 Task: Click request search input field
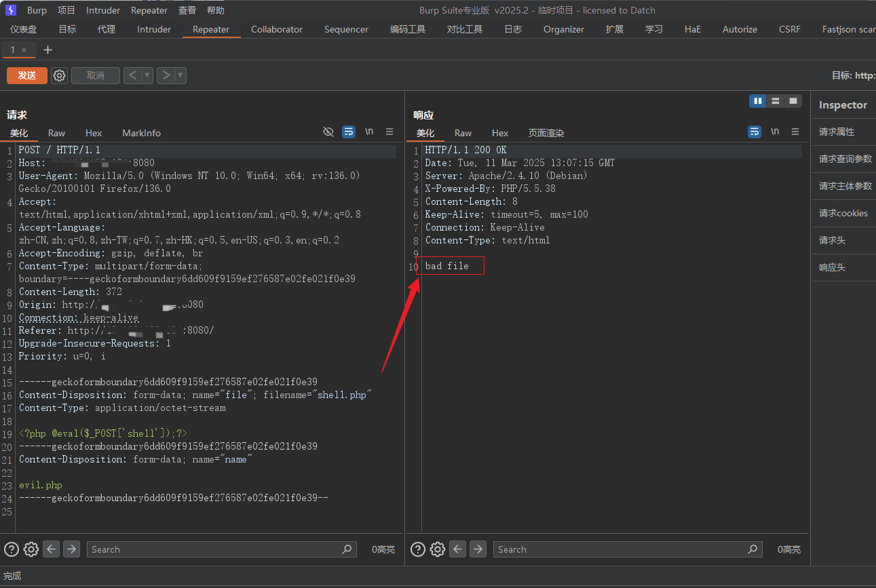pyautogui.click(x=221, y=549)
